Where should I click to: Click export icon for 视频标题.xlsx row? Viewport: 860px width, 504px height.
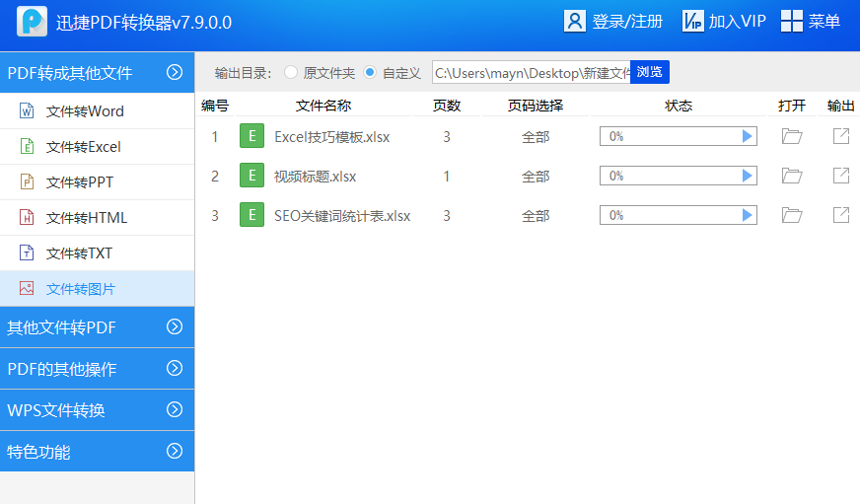pos(841,176)
